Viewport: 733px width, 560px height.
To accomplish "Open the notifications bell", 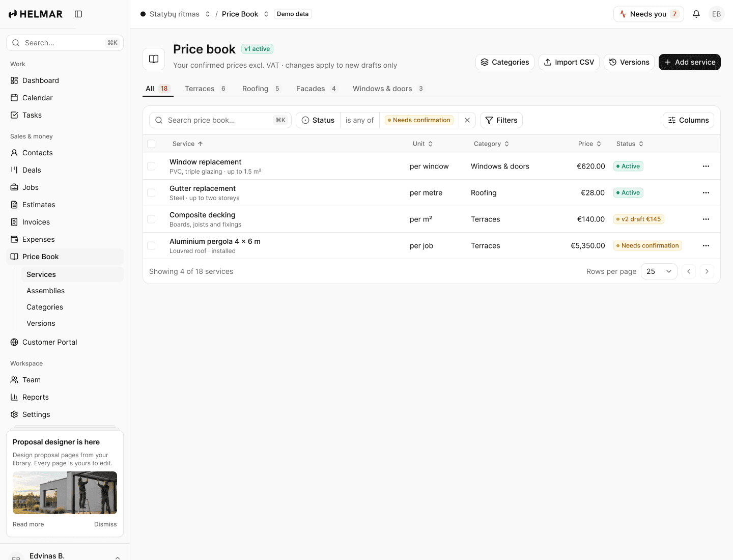I will 696,14.
